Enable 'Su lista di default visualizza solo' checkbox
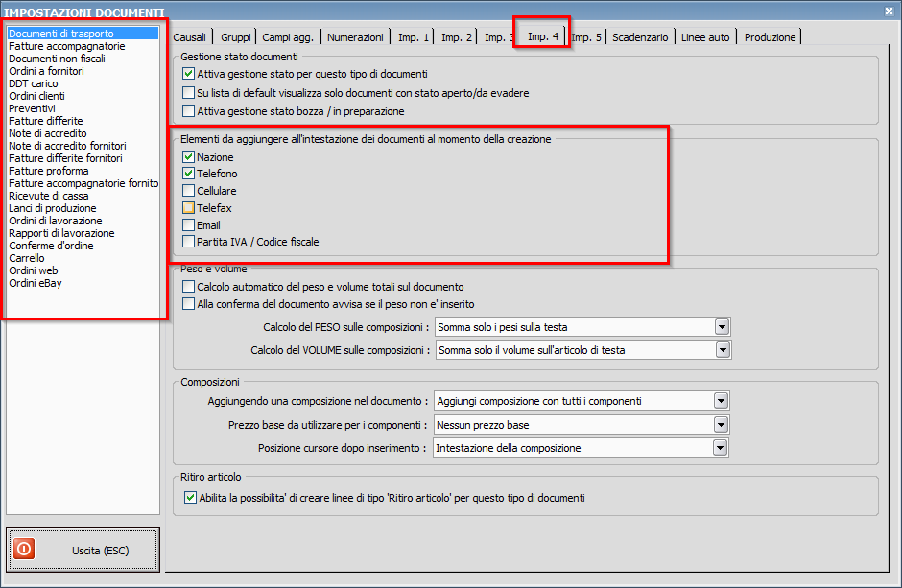Image resolution: width=902 pixels, height=588 pixels. [188, 92]
